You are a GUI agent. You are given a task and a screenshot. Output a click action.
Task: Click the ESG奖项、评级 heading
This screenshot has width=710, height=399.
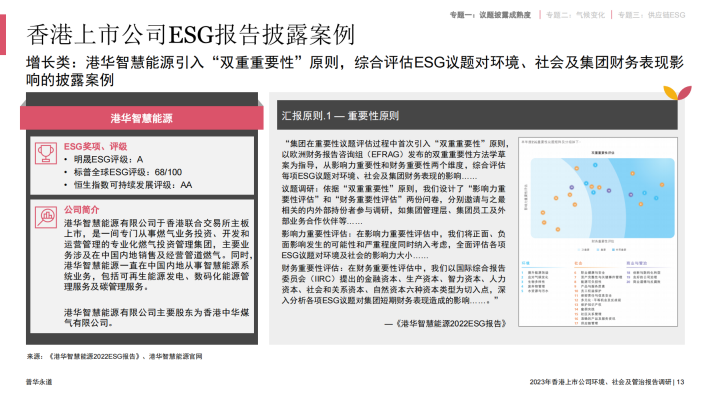click(96, 146)
